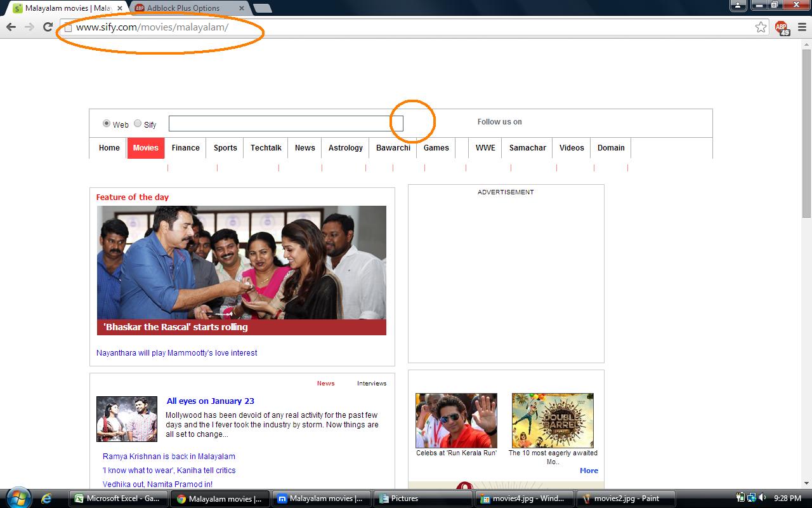The image size is (812, 508).
Task: Select the Sify search radio button
Action: 137,123
